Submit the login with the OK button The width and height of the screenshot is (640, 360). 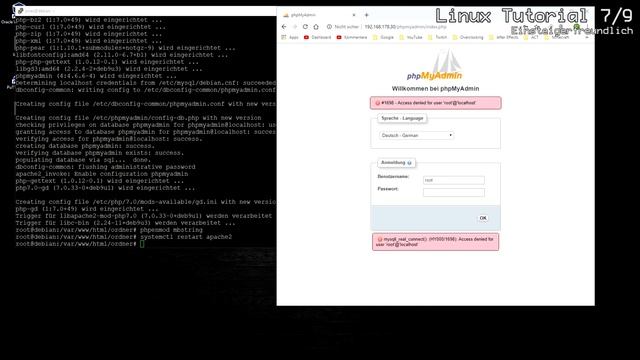[x=483, y=218]
